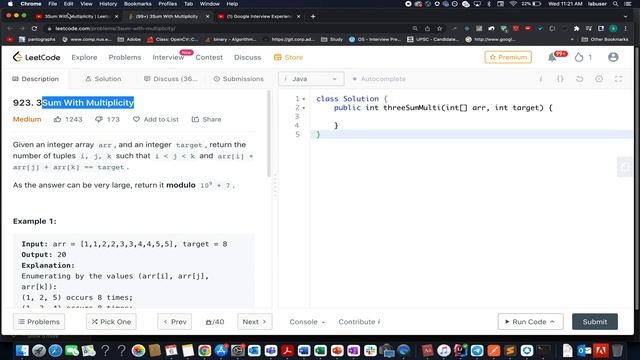Open editor info icon
The width and height of the screenshot is (640, 360).
tap(541, 79)
